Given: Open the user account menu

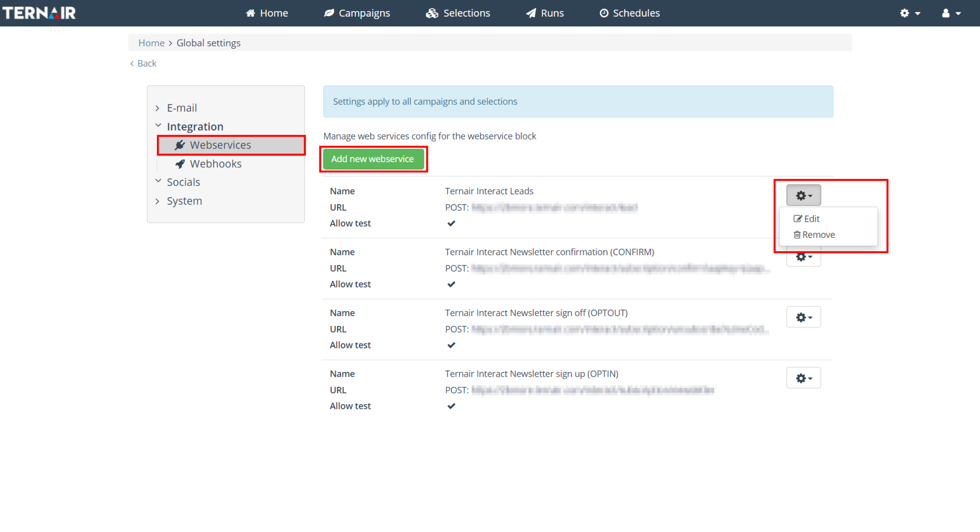Looking at the screenshot, I should point(951,13).
